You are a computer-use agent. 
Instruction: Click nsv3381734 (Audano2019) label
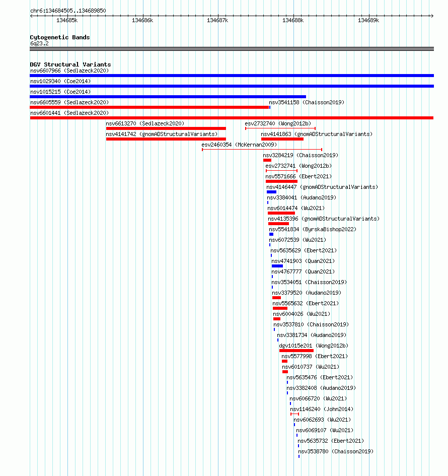tap(312, 335)
